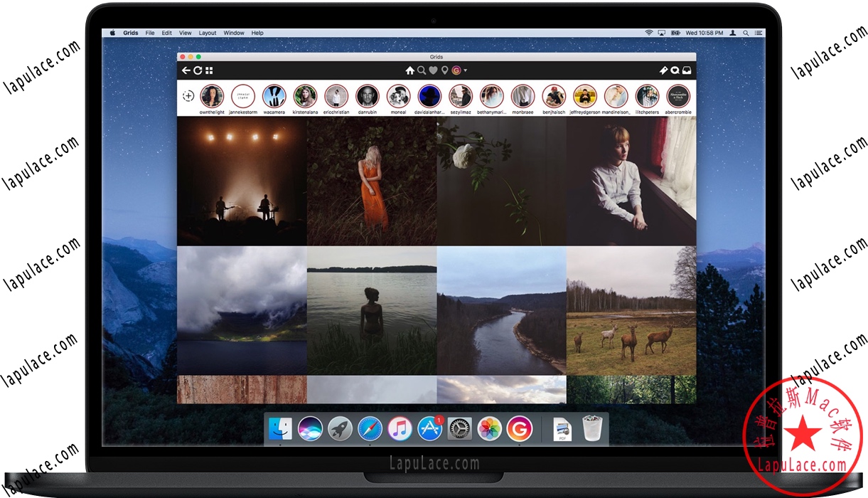Click the location pin icon
Screen dimensions: 868x498
[x=444, y=70]
